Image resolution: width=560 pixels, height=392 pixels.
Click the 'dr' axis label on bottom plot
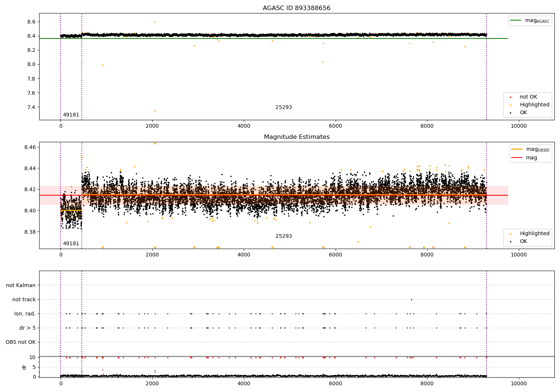24,367
